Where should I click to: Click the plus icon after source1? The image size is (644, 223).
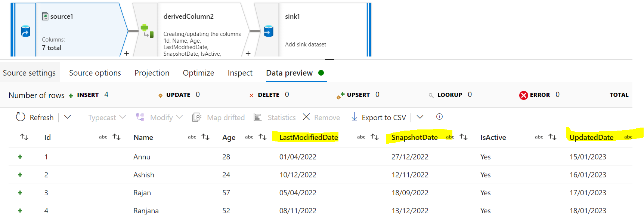[x=127, y=54]
